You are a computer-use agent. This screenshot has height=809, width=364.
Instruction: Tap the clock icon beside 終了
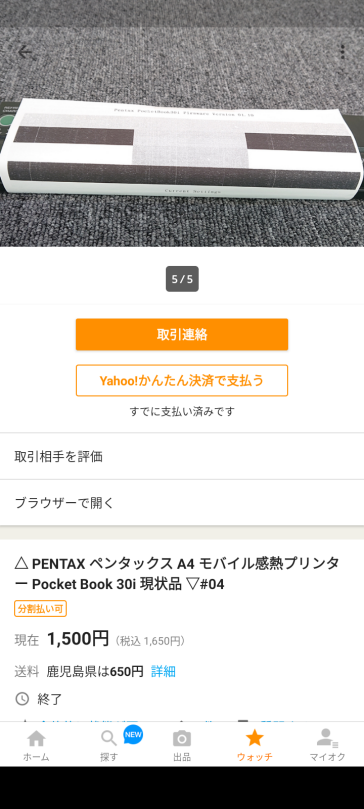coord(22,699)
